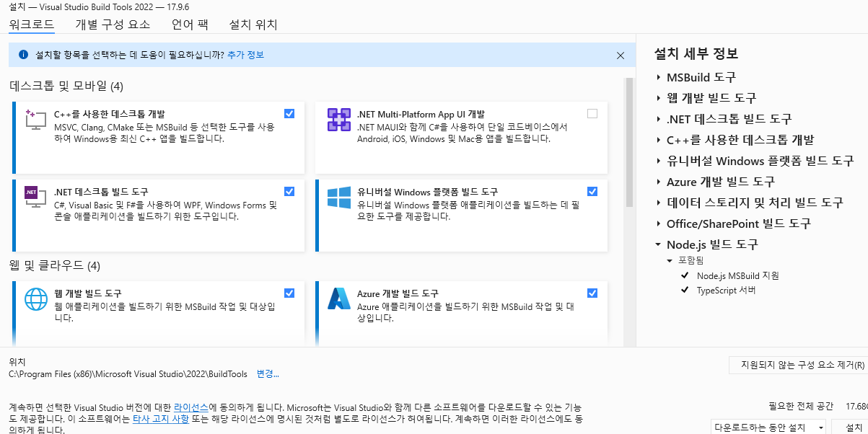Click the globe icon of web development build tools

click(35, 298)
